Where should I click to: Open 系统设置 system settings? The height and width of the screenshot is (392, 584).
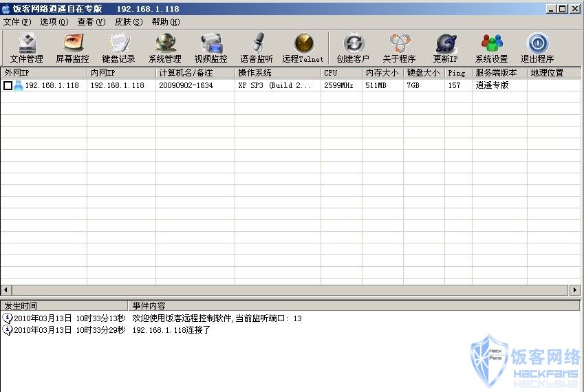tap(492, 48)
